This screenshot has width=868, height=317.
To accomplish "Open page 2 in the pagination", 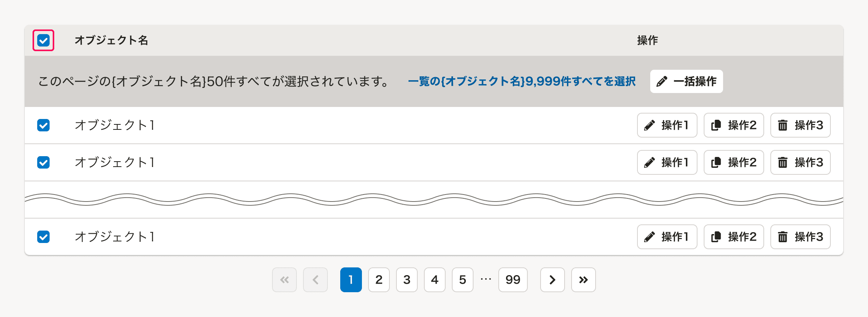I will click(379, 280).
